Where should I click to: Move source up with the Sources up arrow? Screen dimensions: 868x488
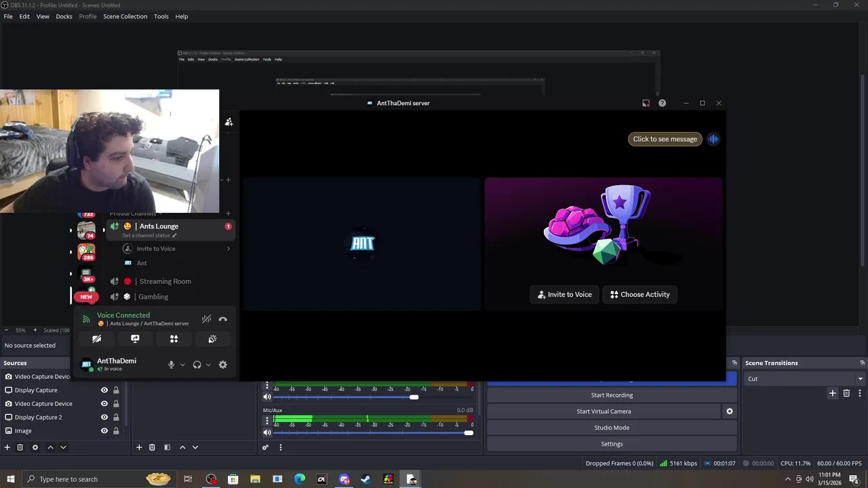tap(50, 447)
